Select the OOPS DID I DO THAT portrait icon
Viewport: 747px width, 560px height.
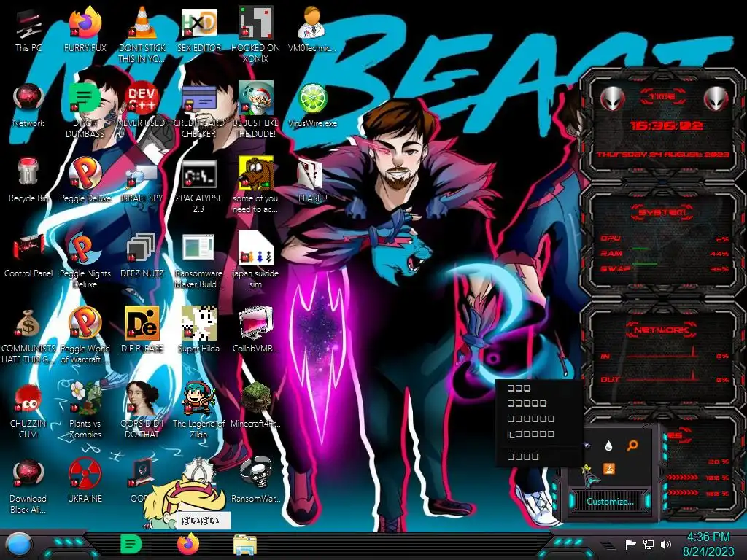[x=142, y=411]
